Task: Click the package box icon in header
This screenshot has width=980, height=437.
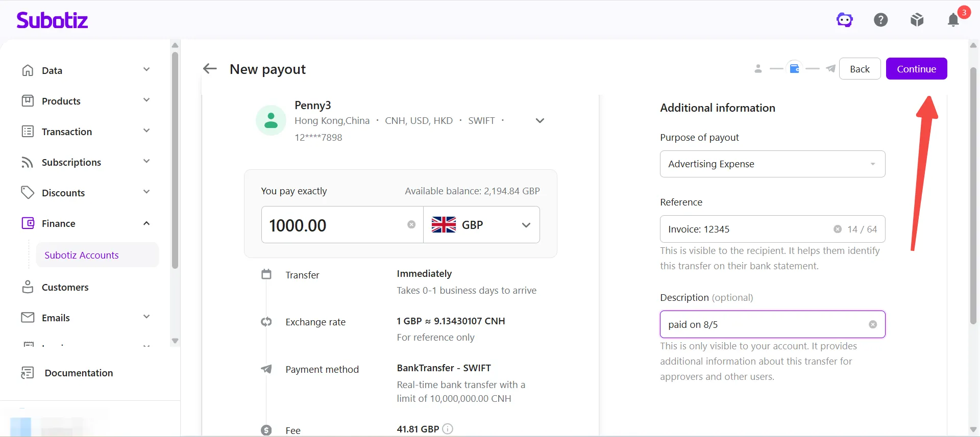Action: tap(917, 20)
